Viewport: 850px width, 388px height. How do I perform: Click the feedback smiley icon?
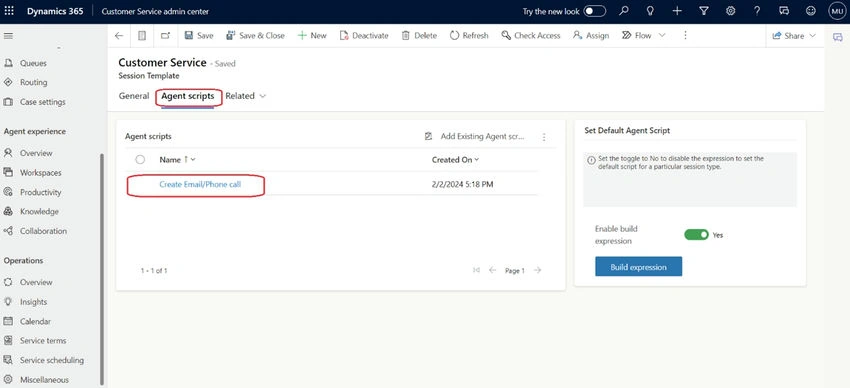810,11
